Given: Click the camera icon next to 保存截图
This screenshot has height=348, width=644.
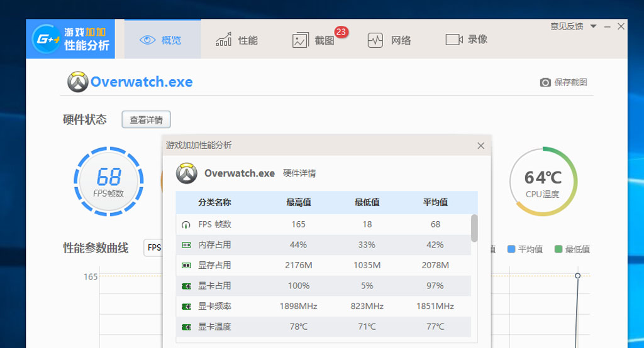Looking at the screenshot, I should [x=545, y=82].
